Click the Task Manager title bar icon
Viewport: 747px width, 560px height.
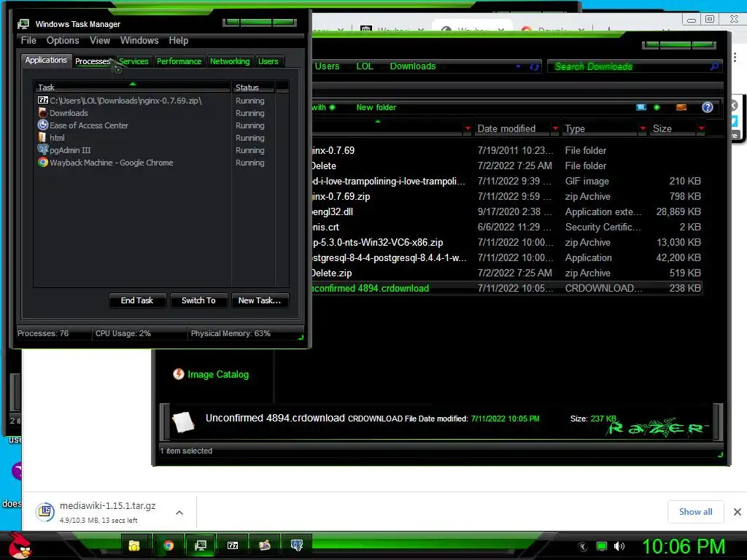click(x=23, y=24)
